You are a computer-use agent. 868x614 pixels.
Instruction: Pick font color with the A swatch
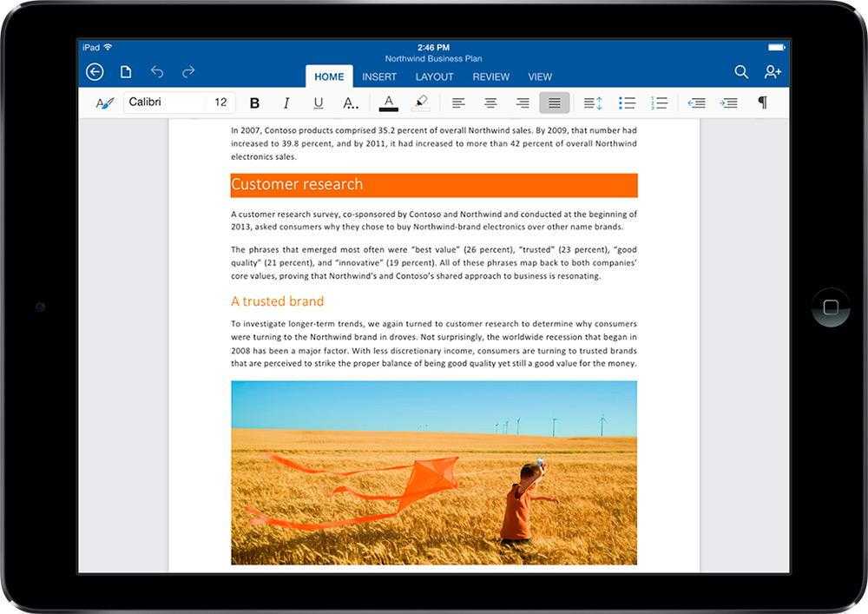389,103
